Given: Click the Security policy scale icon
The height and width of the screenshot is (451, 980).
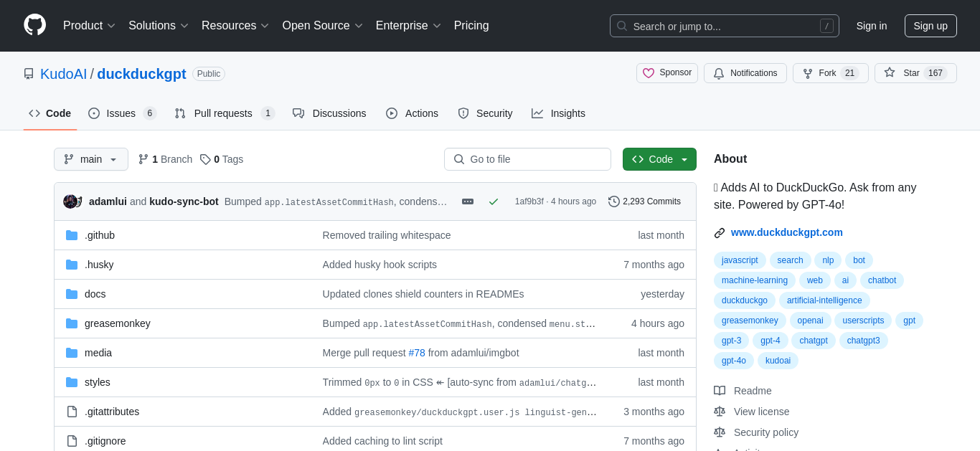Looking at the screenshot, I should pyautogui.click(x=720, y=432).
